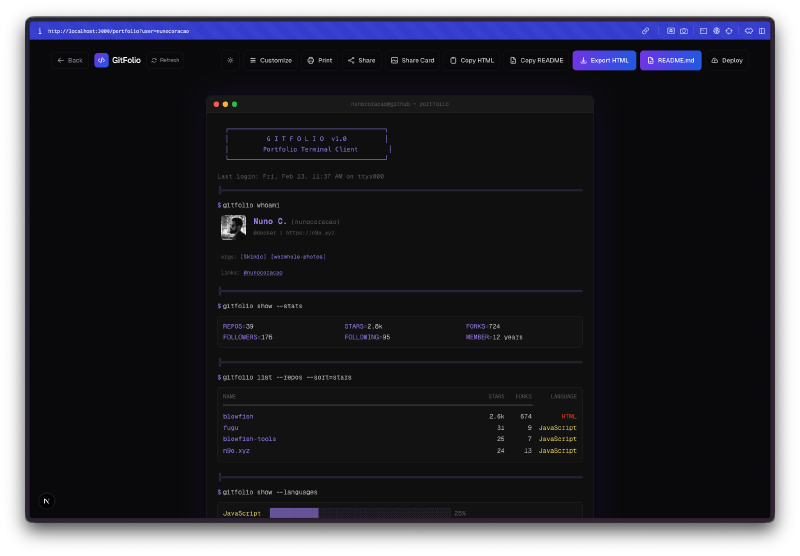Click Copy README button

(x=536, y=60)
